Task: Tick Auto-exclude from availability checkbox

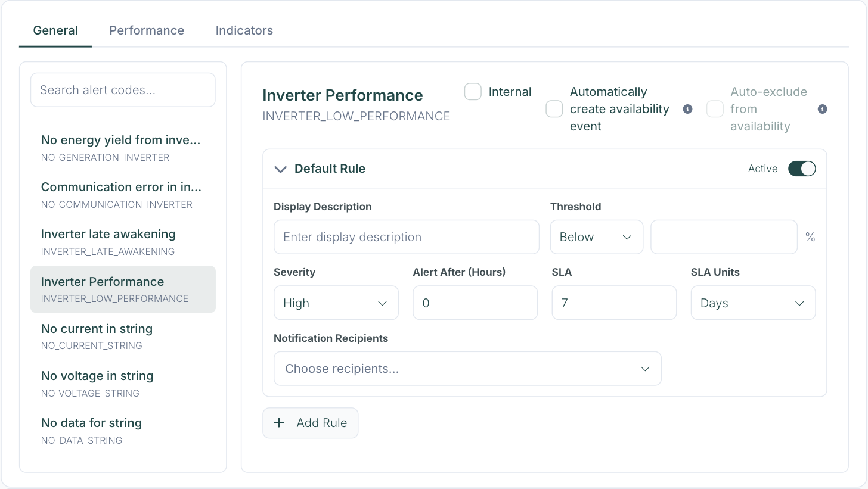Action: tap(715, 109)
